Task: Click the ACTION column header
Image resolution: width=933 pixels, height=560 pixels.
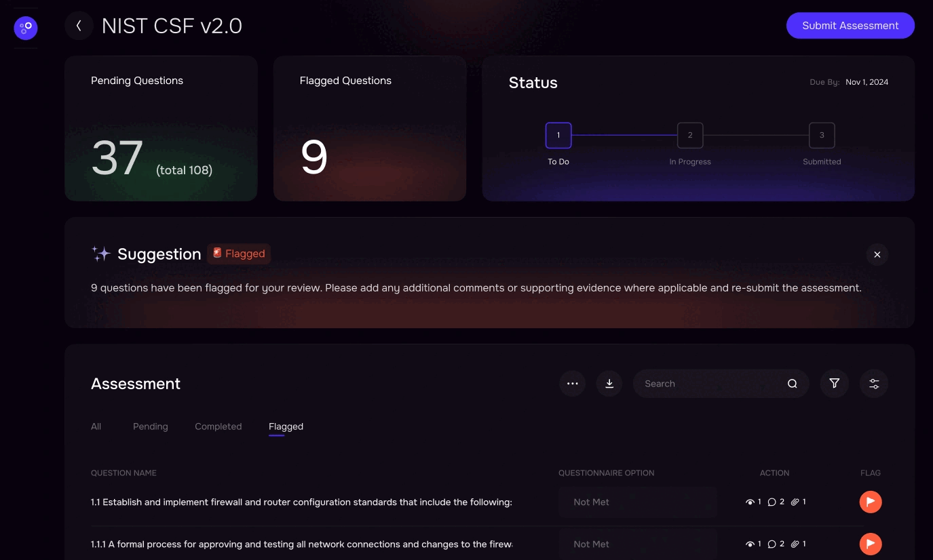Action: [775, 473]
